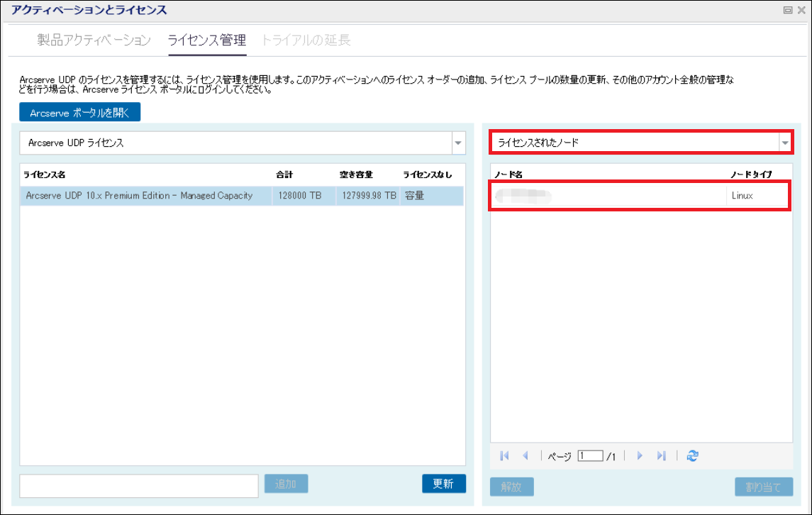The height and width of the screenshot is (515, 812).
Task: Click the Arcserve ポータルを開く button
Action: point(79,112)
